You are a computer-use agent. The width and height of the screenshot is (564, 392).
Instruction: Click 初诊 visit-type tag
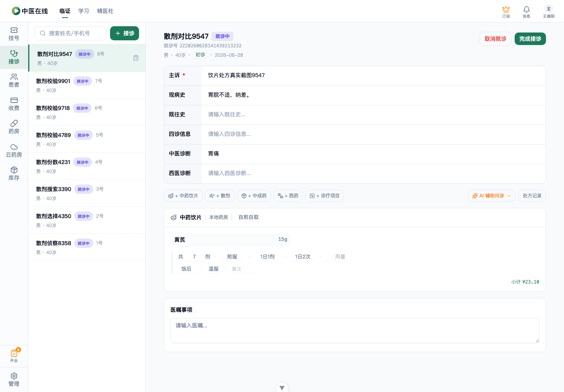pyautogui.click(x=200, y=55)
